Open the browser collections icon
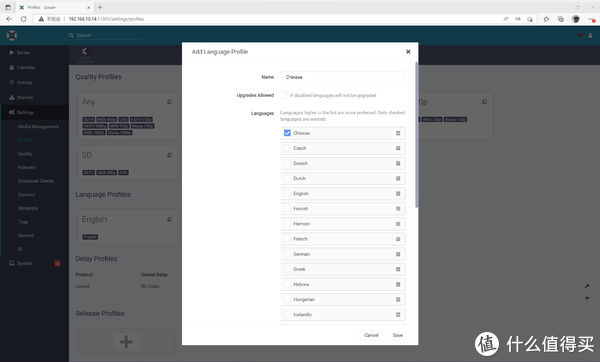 [x=561, y=19]
